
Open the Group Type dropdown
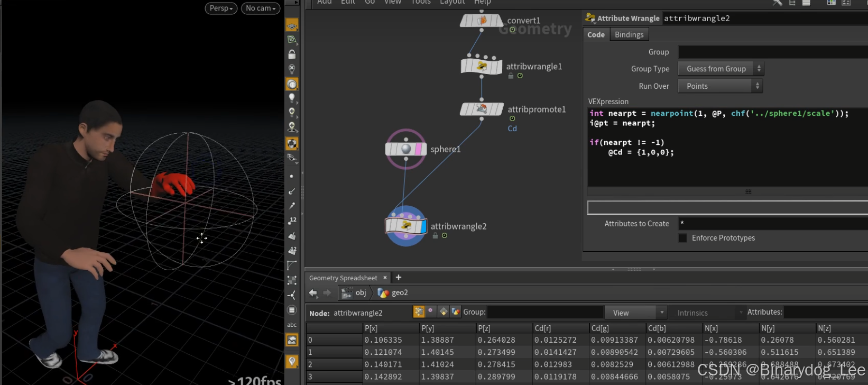721,69
